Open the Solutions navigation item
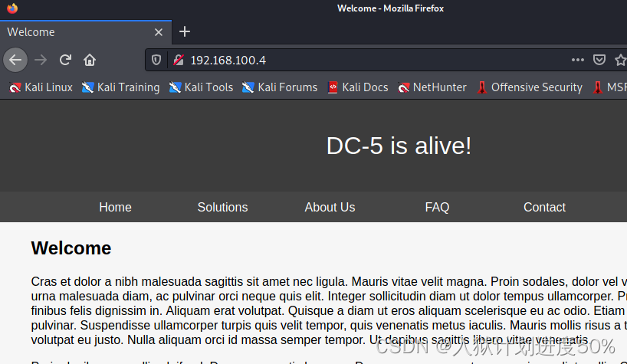The width and height of the screenshot is (627, 364). (x=223, y=207)
